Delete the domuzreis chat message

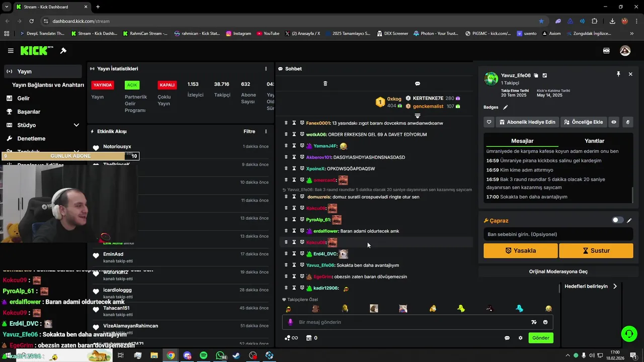(286, 197)
